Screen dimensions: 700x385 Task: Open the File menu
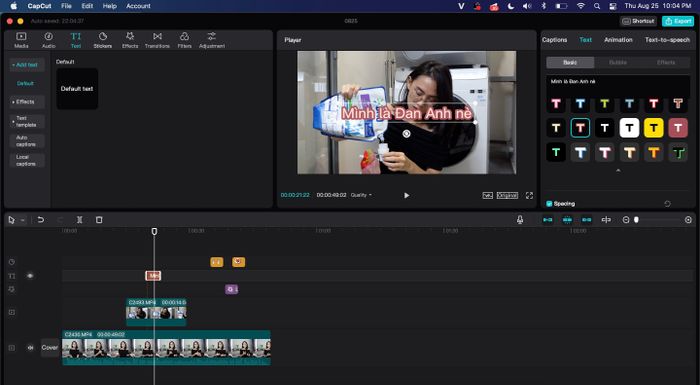pyautogui.click(x=66, y=6)
